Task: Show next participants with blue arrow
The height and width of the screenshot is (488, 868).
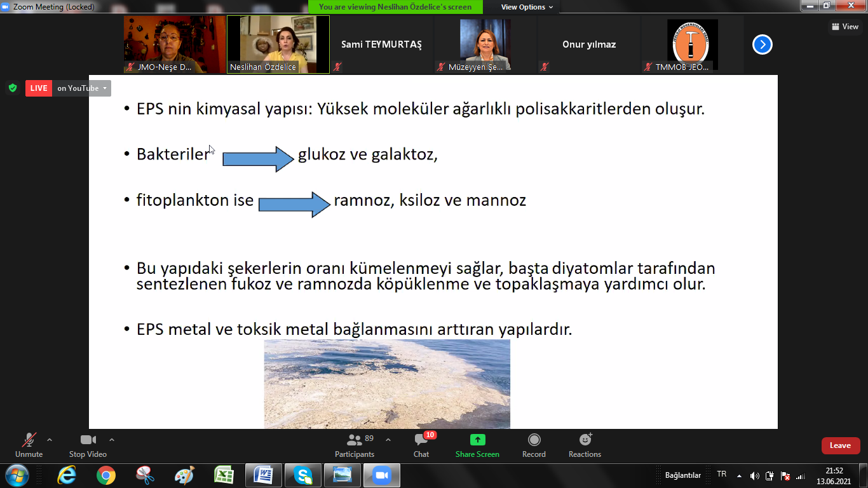Action: (x=763, y=44)
